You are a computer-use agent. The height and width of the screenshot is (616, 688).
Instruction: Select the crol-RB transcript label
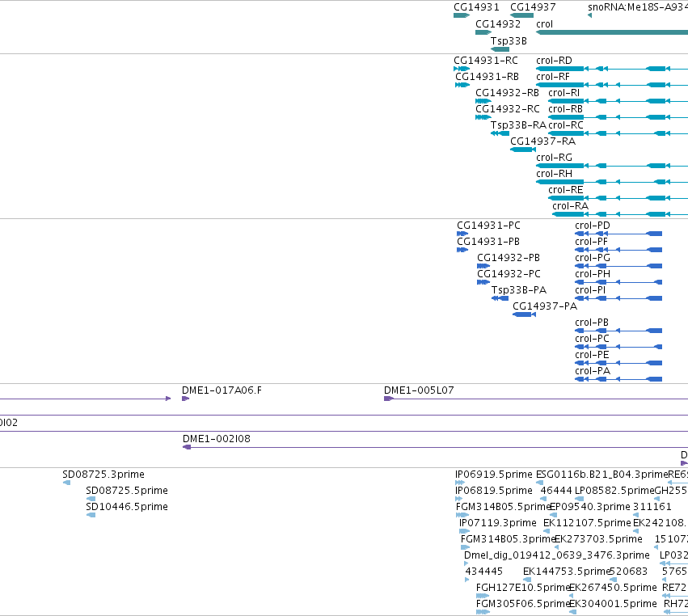[566, 109]
